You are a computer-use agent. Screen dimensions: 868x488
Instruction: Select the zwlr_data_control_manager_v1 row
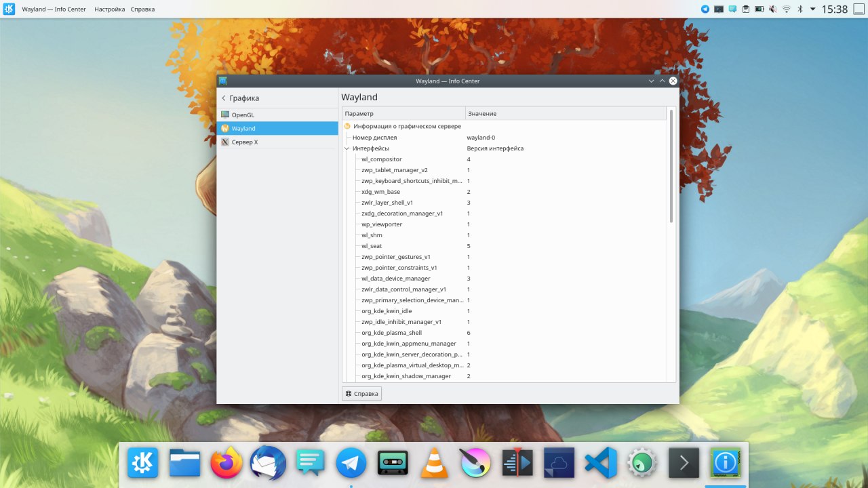coord(505,289)
